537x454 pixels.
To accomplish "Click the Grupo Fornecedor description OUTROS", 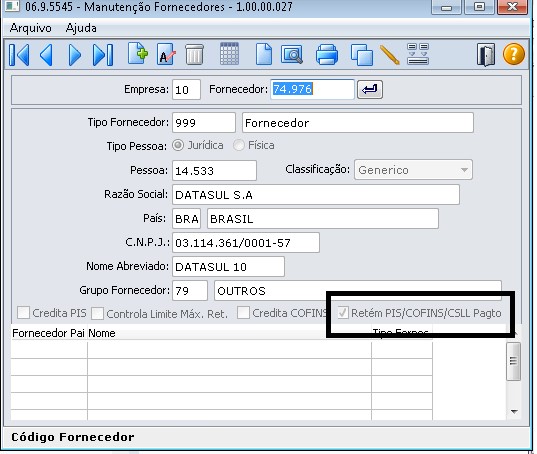I will 358,290.
